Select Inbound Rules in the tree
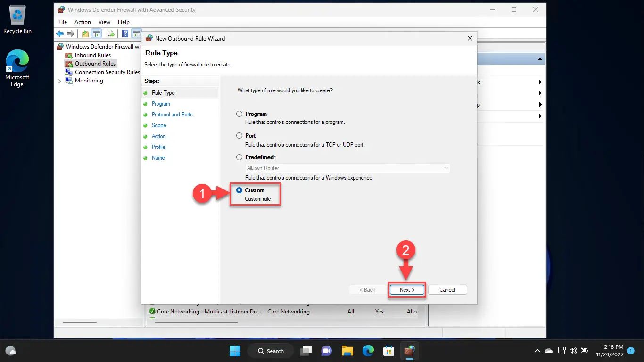This screenshot has height=362, width=644. (x=92, y=55)
